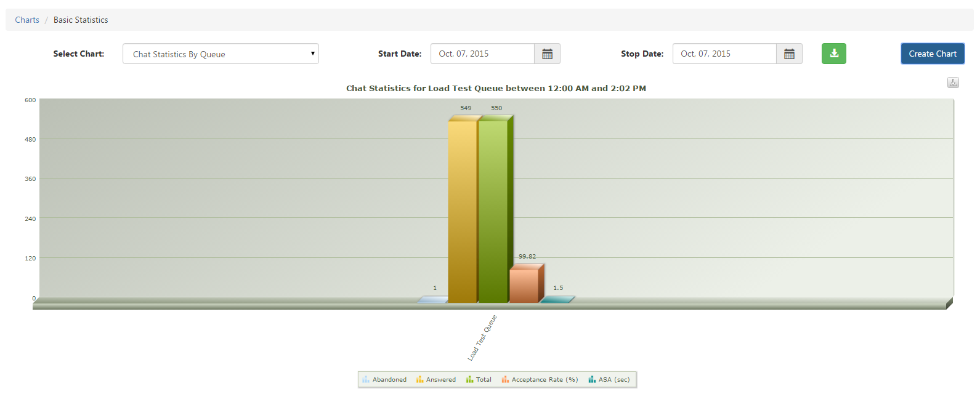980x402 pixels.
Task: Toggle the Total series in legend
Action: 479,379
